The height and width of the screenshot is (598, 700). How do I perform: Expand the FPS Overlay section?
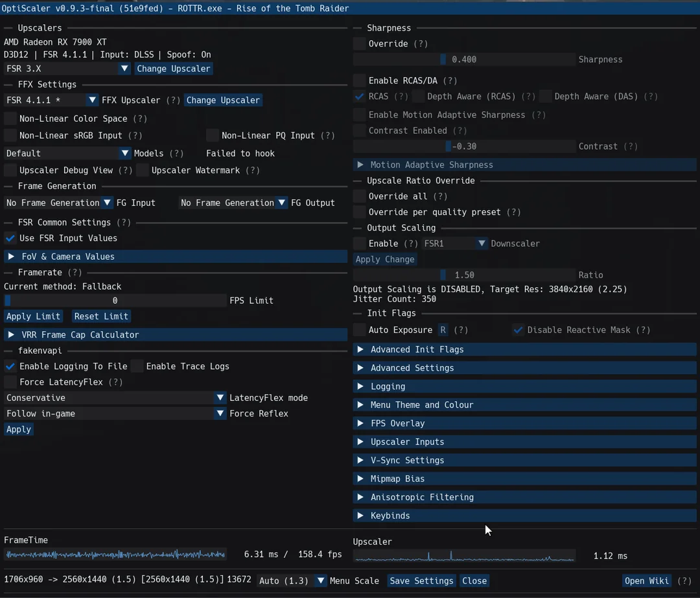(524, 424)
